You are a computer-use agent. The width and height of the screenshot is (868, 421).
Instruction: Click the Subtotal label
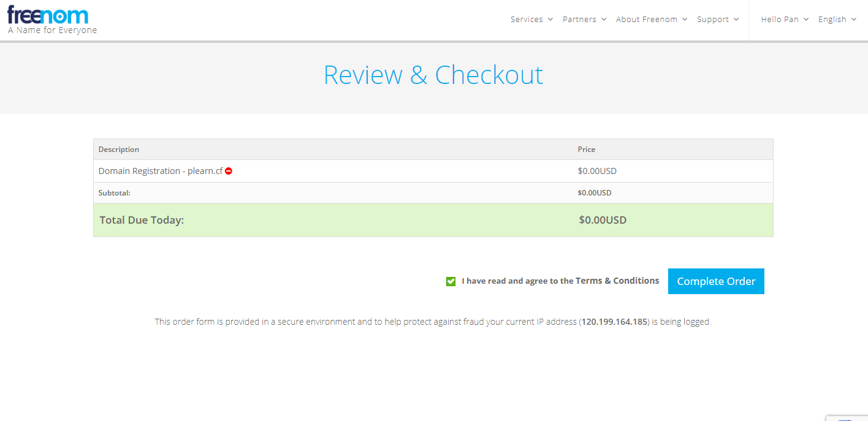click(115, 193)
